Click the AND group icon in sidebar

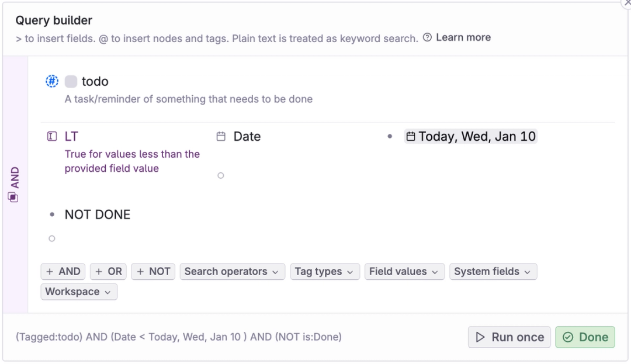(x=13, y=197)
